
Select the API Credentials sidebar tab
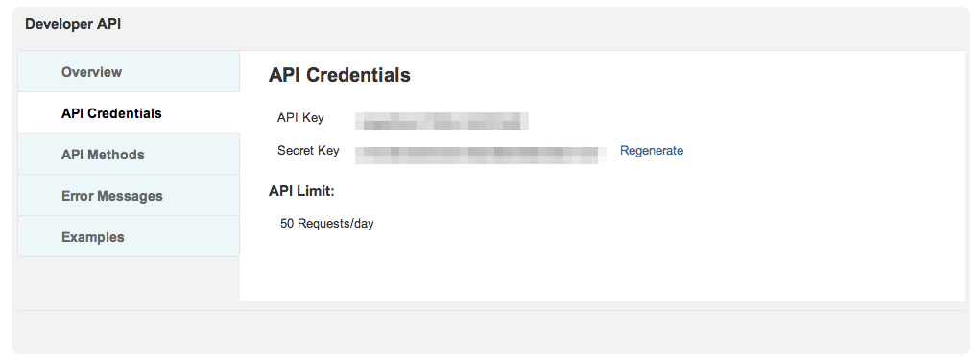point(129,113)
